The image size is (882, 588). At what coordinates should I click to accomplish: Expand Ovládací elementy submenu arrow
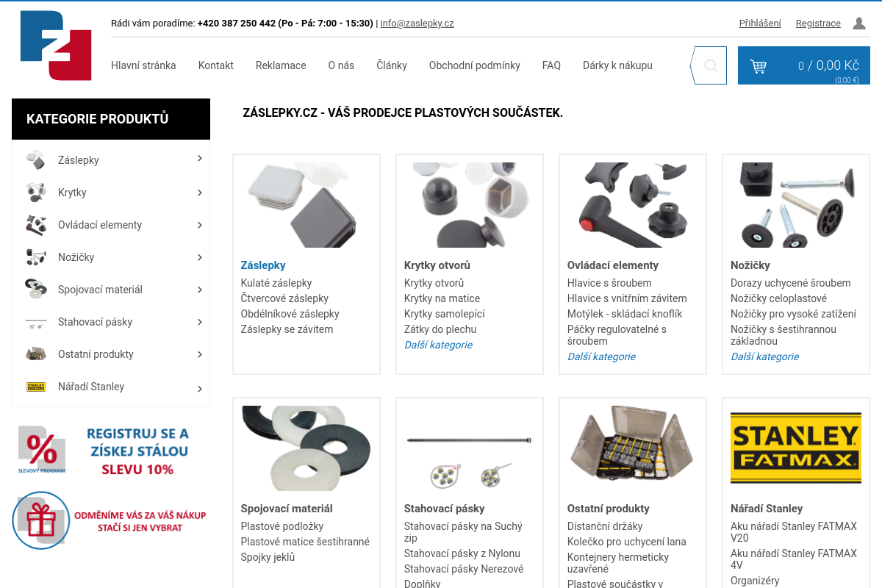[x=199, y=225]
